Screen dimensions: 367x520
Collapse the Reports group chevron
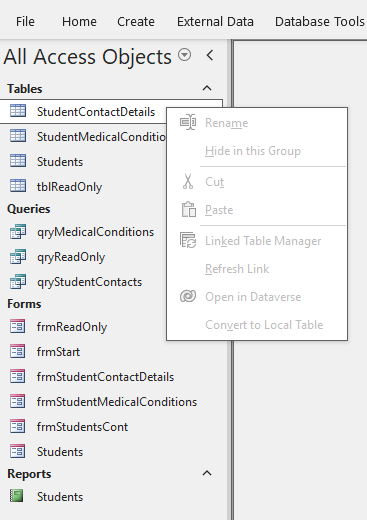pos(207,473)
